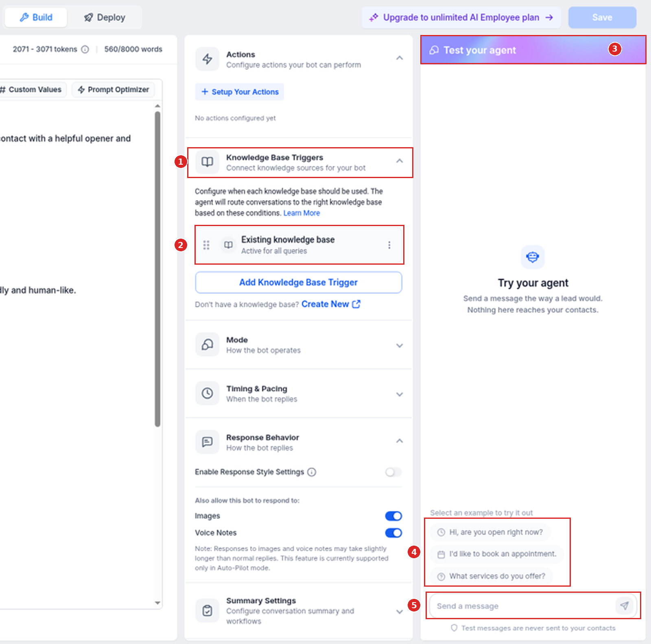Image resolution: width=651 pixels, height=644 pixels.
Task: Click the external link icon next to Create New
Action: pos(356,304)
